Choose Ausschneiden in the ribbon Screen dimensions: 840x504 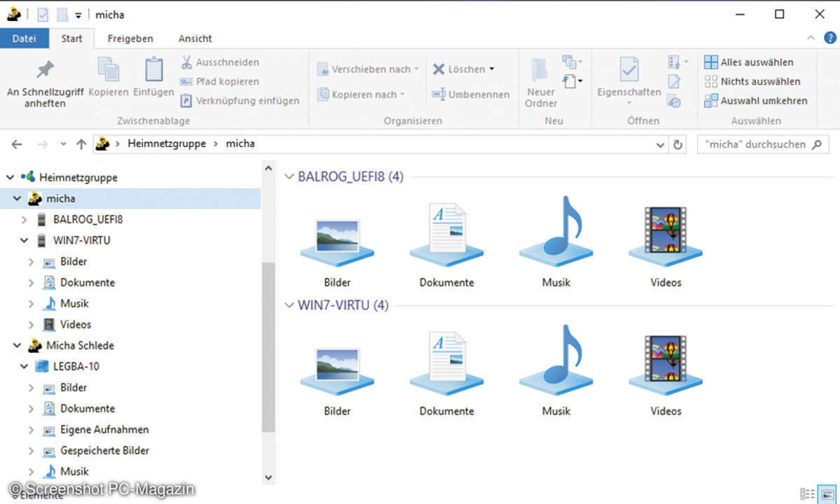[x=220, y=62]
